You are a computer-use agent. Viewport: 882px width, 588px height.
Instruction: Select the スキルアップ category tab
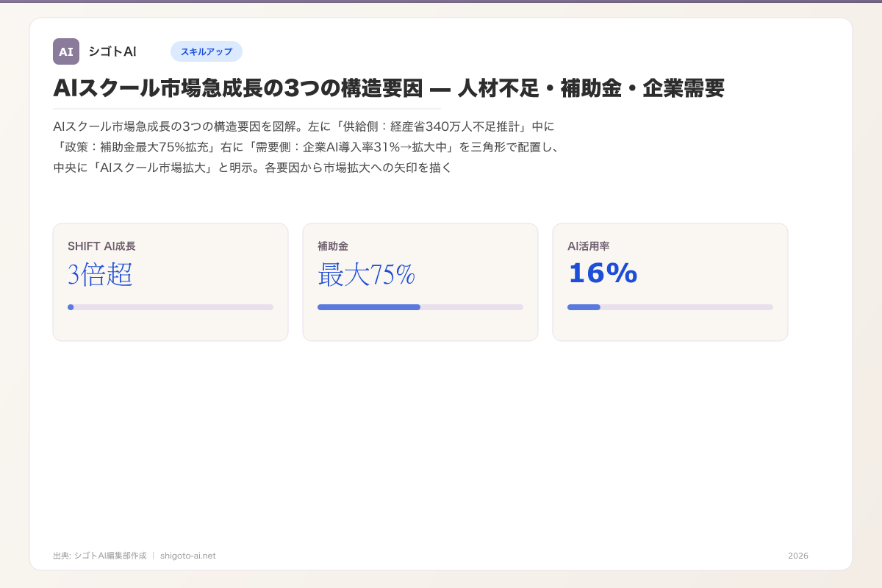[x=207, y=51]
